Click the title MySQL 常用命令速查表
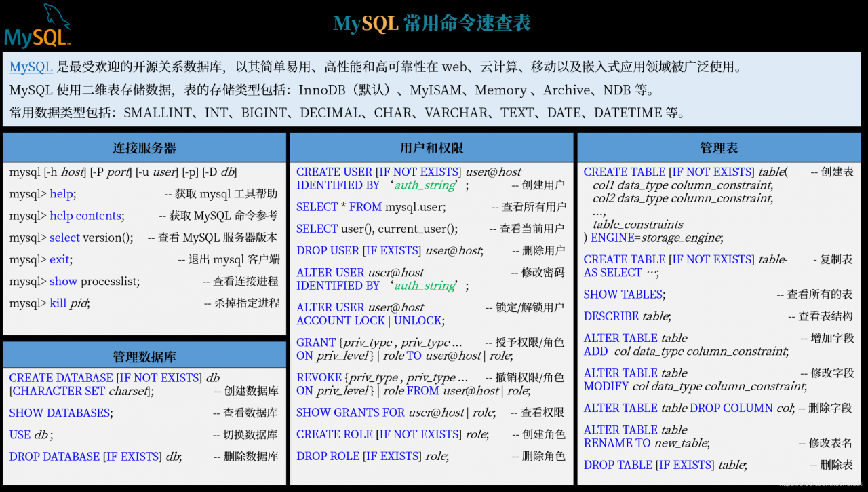 (x=432, y=23)
